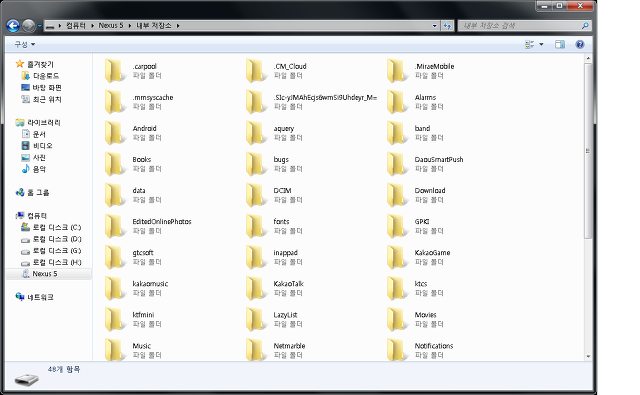This screenshot has height=395, width=640.
Task: Click the KakaoGame folder name
Action: (x=432, y=253)
